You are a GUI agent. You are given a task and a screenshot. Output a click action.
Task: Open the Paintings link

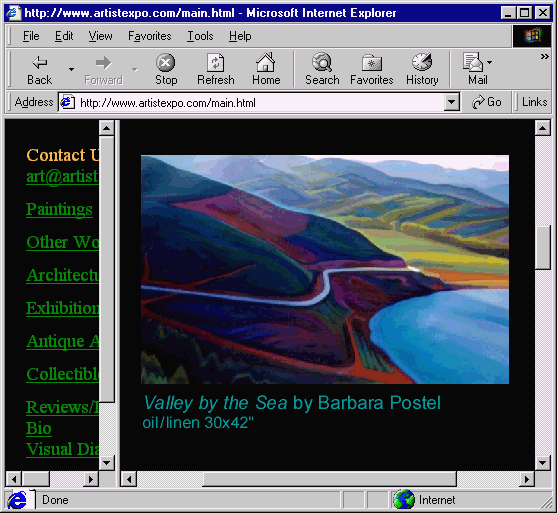click(59, 209)
